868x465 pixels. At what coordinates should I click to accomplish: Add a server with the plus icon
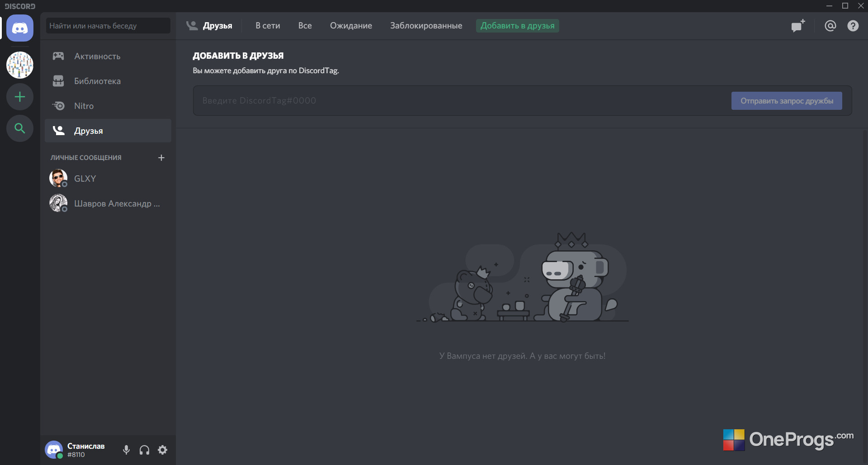20,97
